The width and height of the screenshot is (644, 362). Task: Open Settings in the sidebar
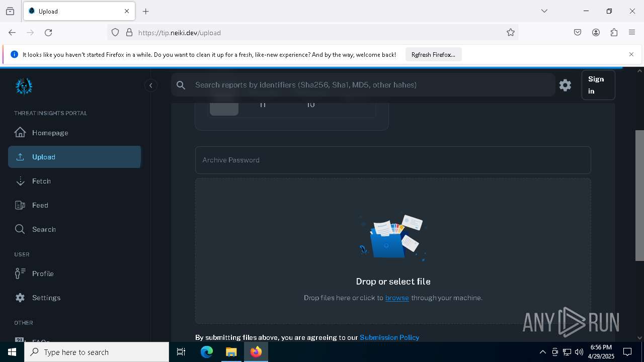[x=74, y=298]
